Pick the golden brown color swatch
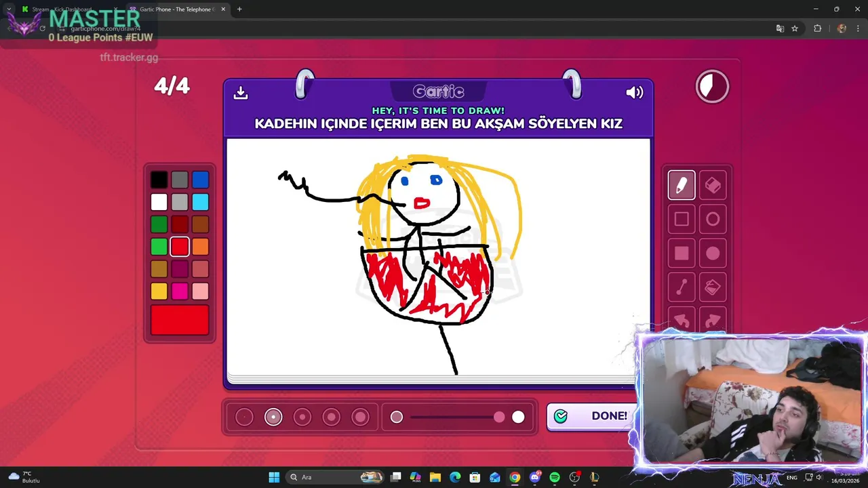The width and height of the screenshot is (868, 488). pyautogui.click(x=159, y=269)
